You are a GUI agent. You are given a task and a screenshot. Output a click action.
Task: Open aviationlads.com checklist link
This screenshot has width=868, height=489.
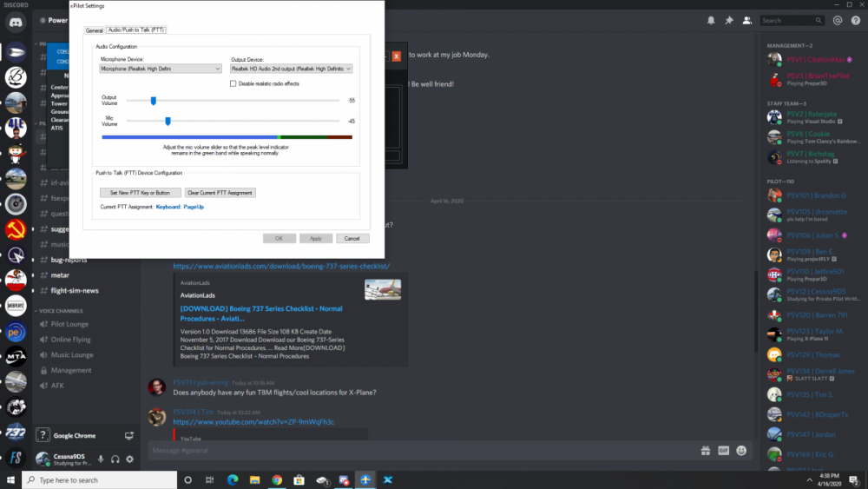coord(281,267)
